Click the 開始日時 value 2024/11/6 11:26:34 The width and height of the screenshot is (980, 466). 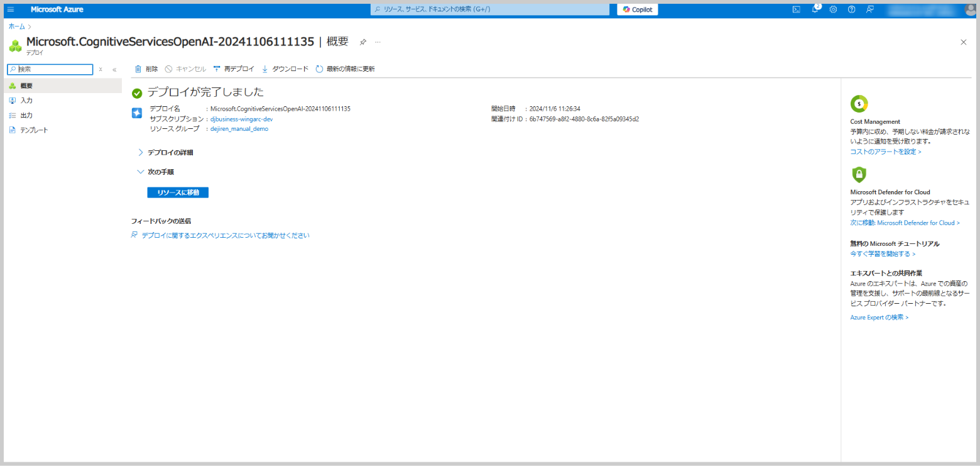tap(555, 109)
